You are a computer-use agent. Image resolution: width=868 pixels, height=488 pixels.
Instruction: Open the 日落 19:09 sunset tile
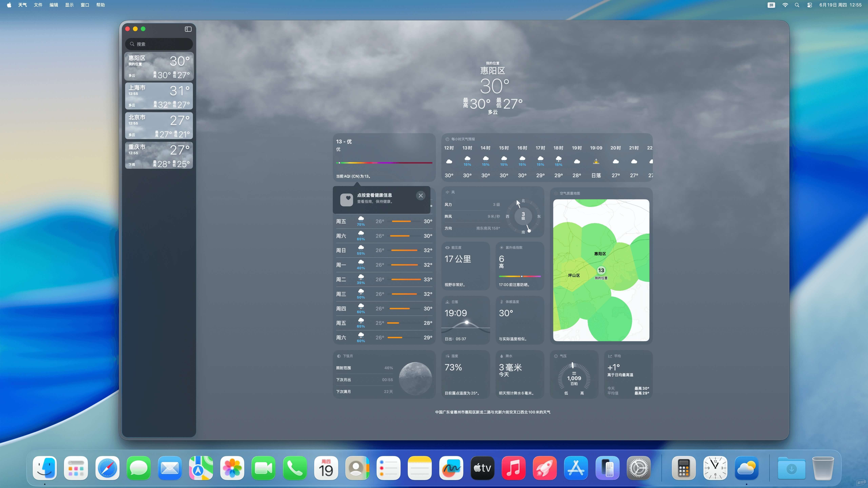point(465,320)
